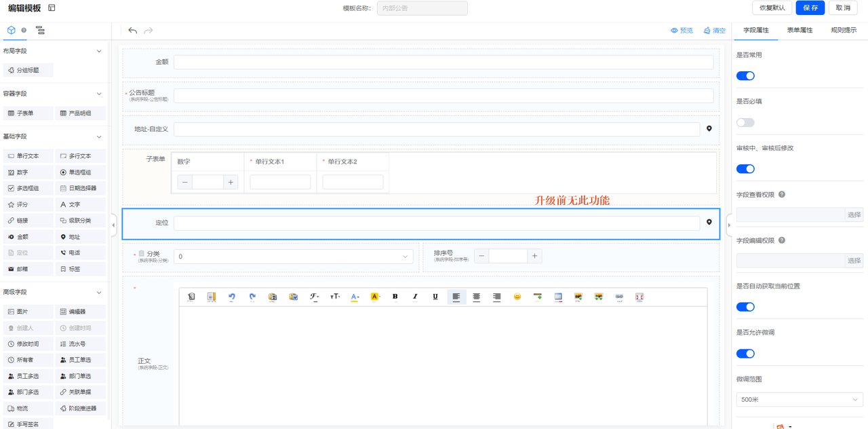
Task: Click the underline U editor icon
Action: click(435, 297)
